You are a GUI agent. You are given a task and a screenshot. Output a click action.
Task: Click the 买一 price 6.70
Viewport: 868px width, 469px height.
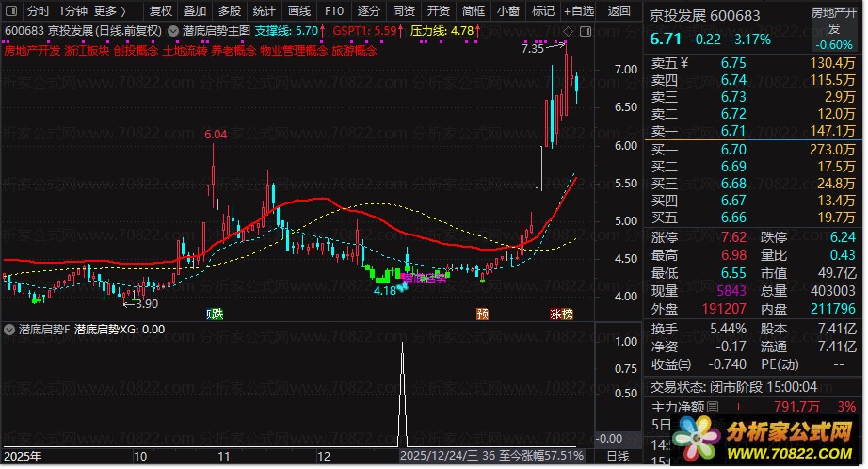[733, 150]
